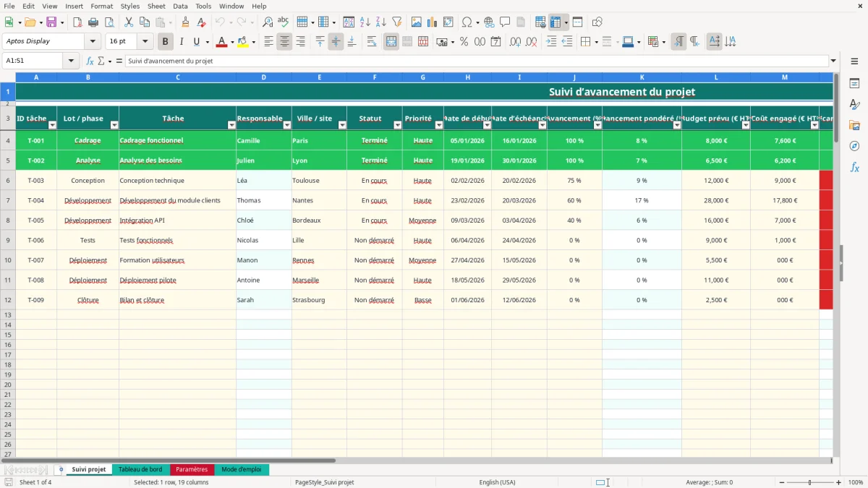Open the sidebar Properties panel icon

tap(854, 84)
